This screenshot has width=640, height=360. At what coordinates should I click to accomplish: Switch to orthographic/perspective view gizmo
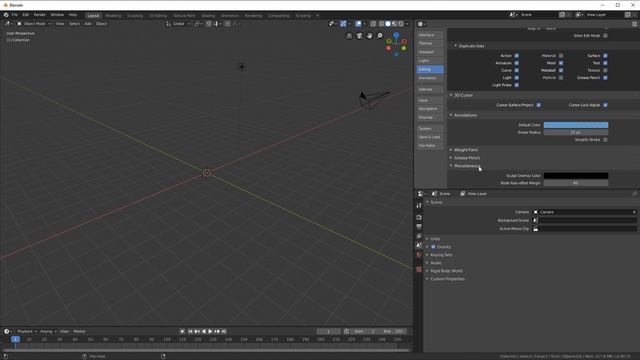point(349,36)
